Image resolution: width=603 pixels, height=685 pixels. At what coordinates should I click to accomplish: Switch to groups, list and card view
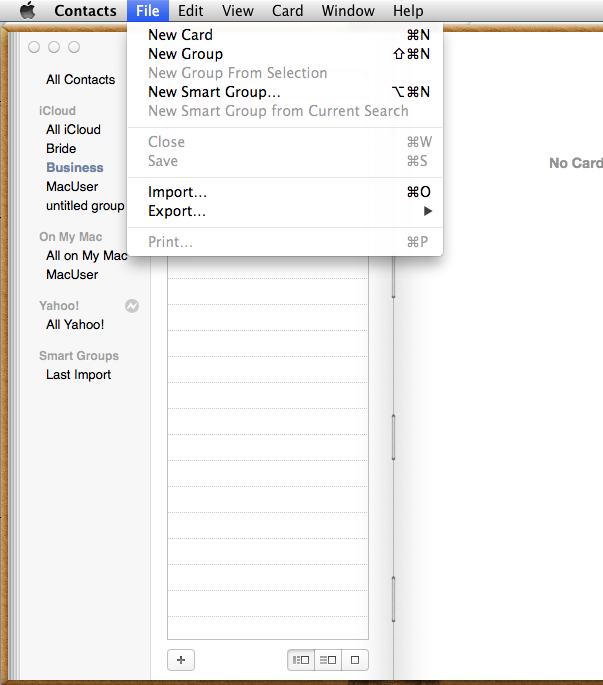301,660
